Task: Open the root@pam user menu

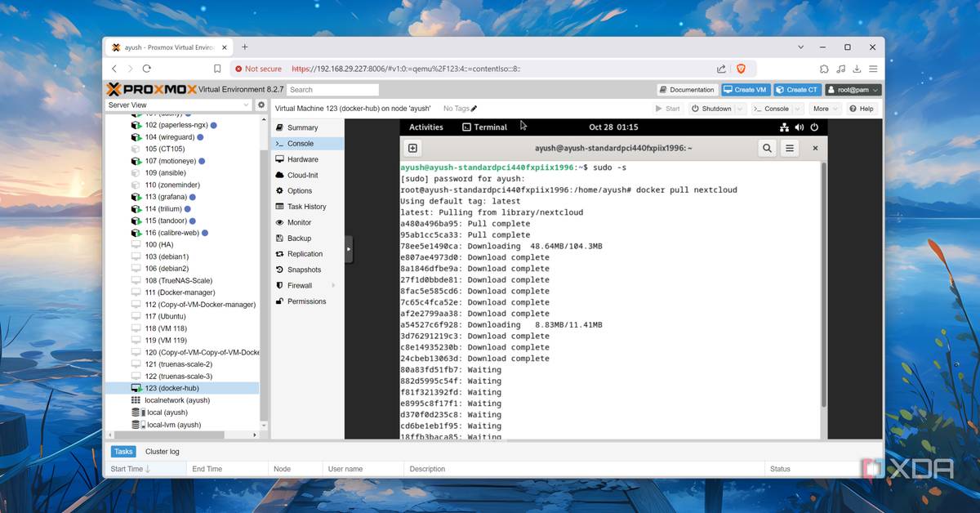Action: coord(853,90)
